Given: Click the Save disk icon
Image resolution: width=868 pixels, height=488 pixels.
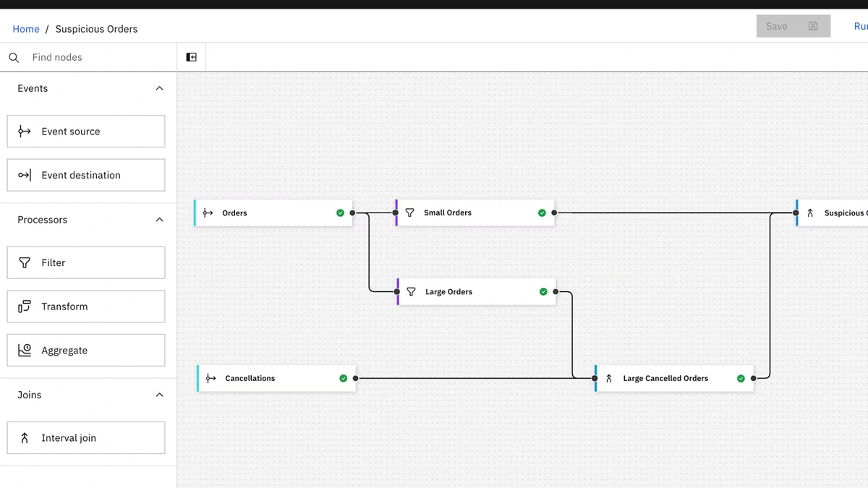Looking at the screenshot, I should [813, 27].
